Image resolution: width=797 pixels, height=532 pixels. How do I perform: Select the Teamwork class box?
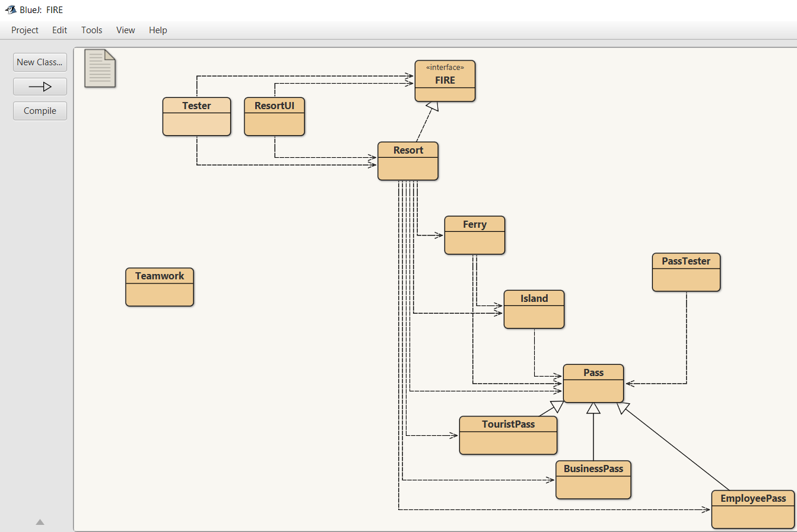point(160,287)
